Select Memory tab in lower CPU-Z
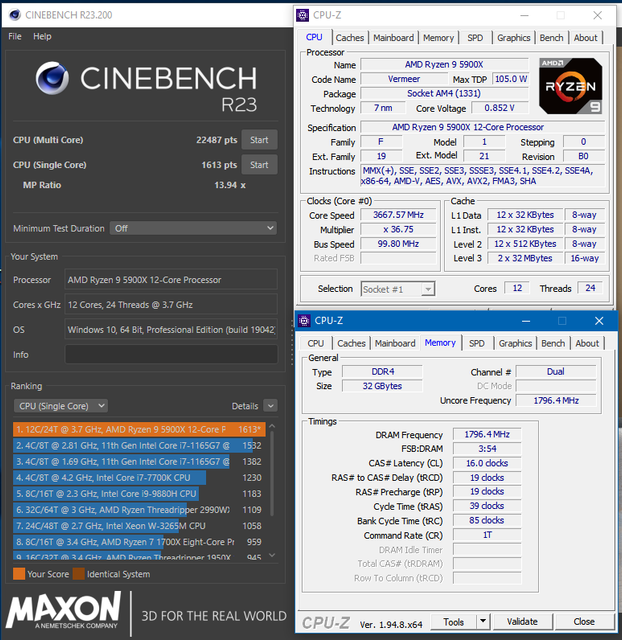This screenshot has height=640, width=622. point(440,342)
